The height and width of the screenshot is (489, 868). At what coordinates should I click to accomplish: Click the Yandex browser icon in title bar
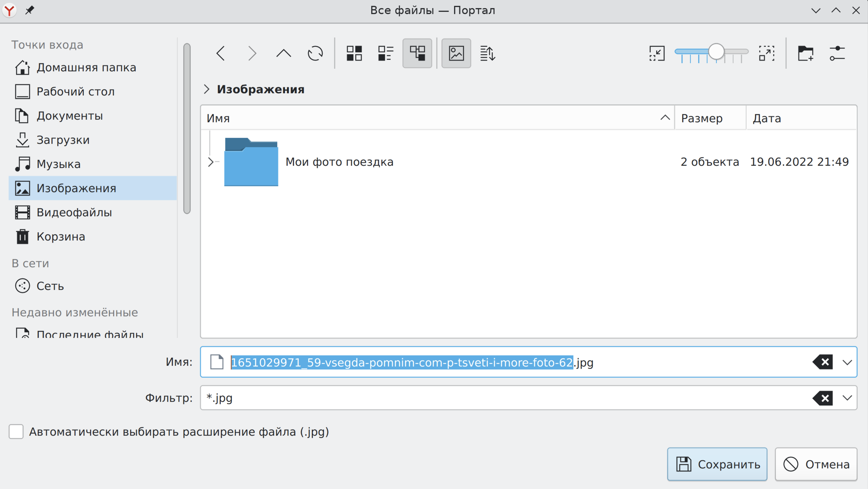coord(10,10)
